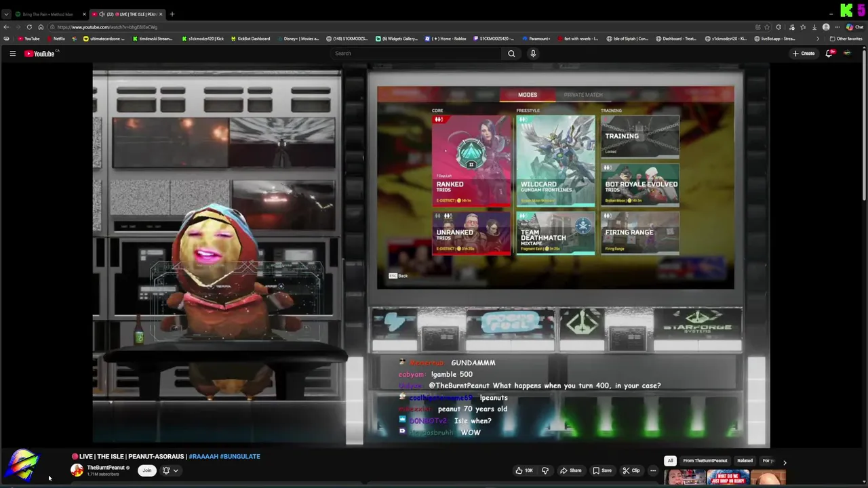Click the browser address bar URL
The width and height of the screenshot is (868, 488).
[x=107, y=27]
